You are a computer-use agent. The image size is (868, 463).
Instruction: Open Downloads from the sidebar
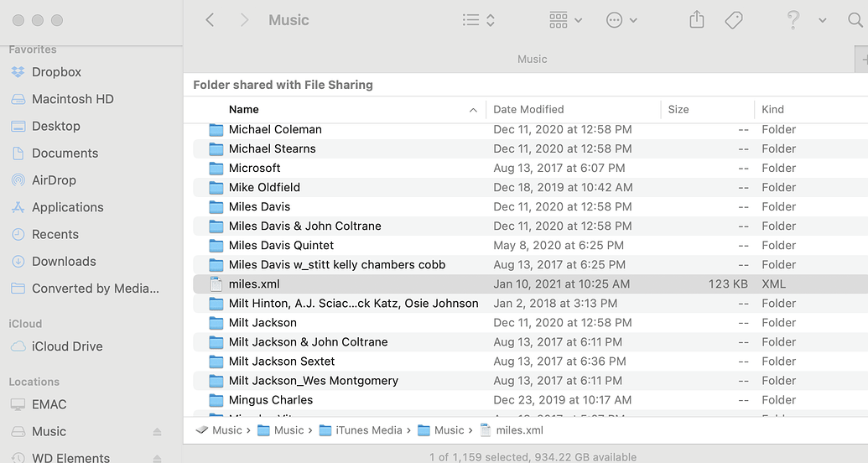point(64,262)
